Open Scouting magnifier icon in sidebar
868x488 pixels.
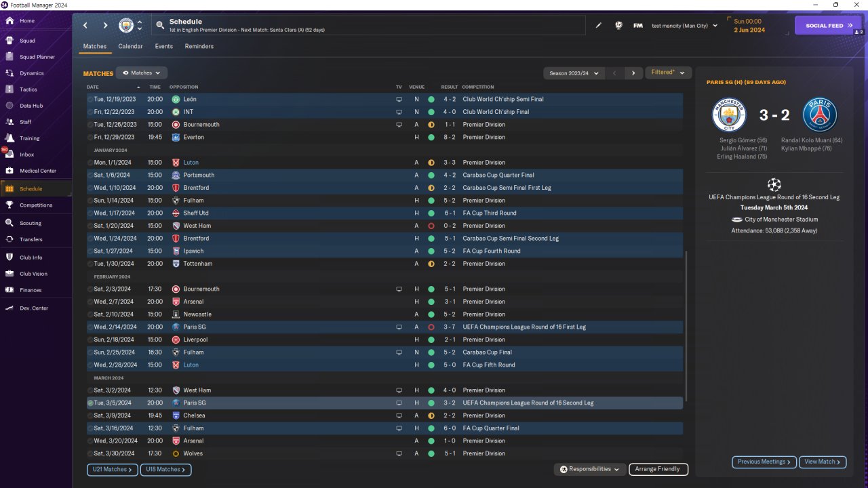[x=9, y=223]
